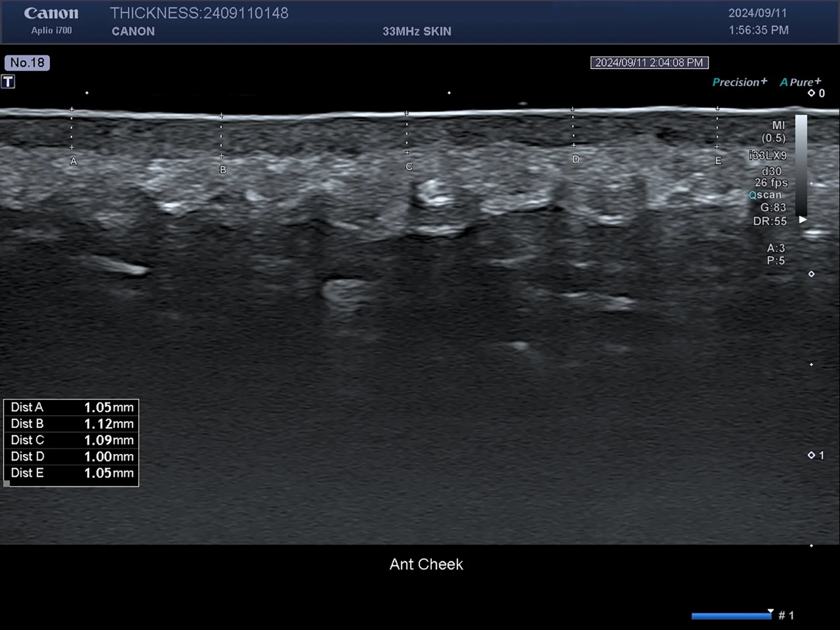This screenshot has width=840, height=630.
Task: Click the white focus marker arrow
Action: [803, 219]
